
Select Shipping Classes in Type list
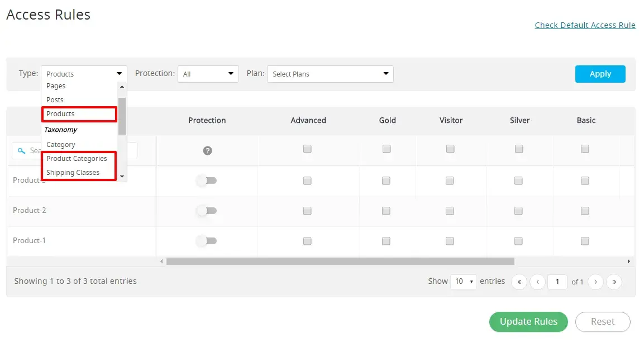coord(73,173)
